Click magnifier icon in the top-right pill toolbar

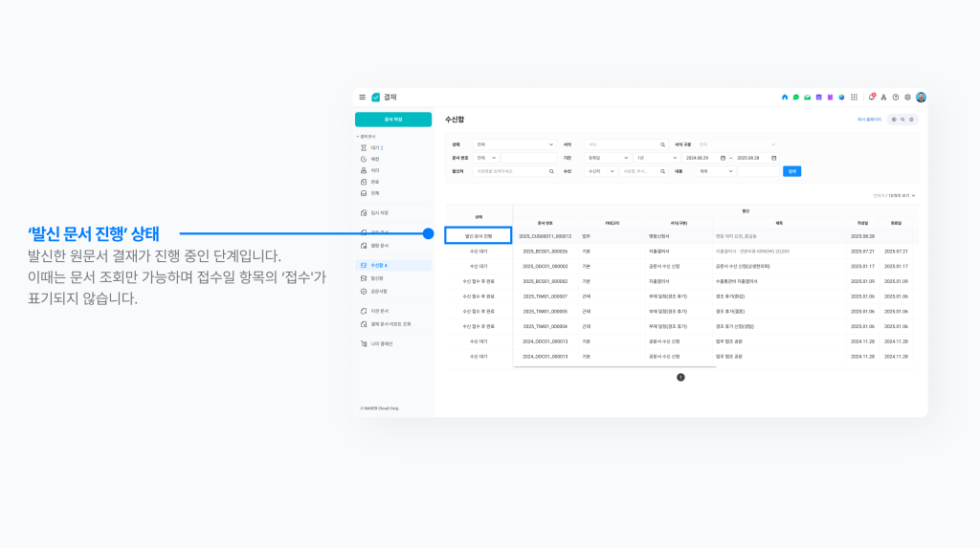pyautogui.click(x=902, y=120)
